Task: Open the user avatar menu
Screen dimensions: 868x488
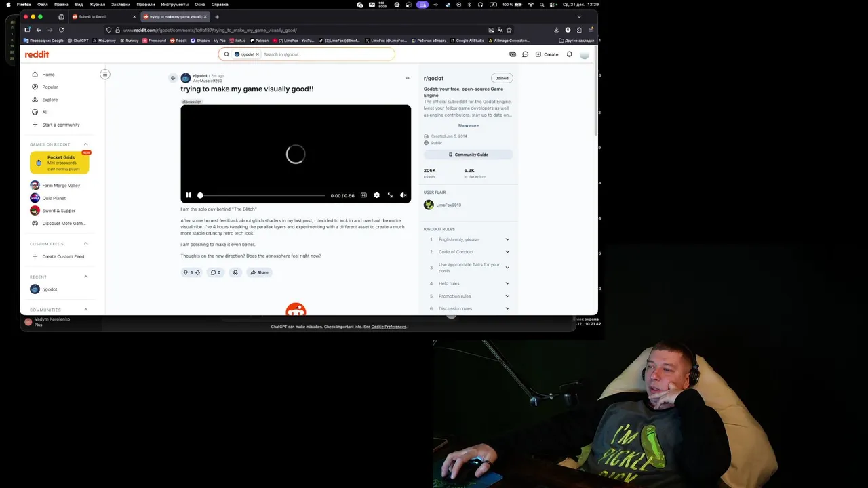Action: point(584,54)
